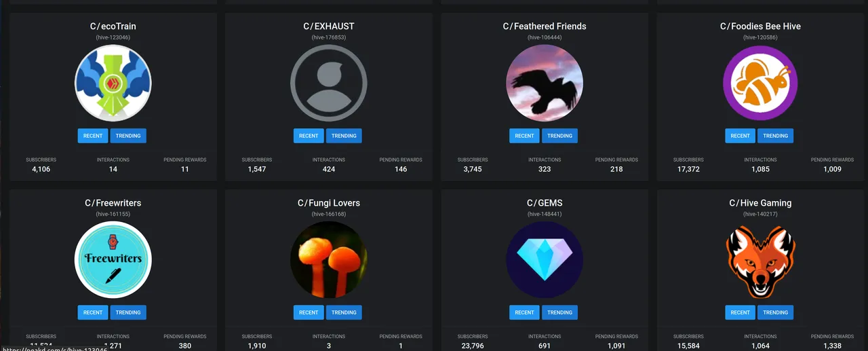Screen dimensions: 868x351
Task: Open trending posts in Fungi Lovers
Action: pos(344,312)
